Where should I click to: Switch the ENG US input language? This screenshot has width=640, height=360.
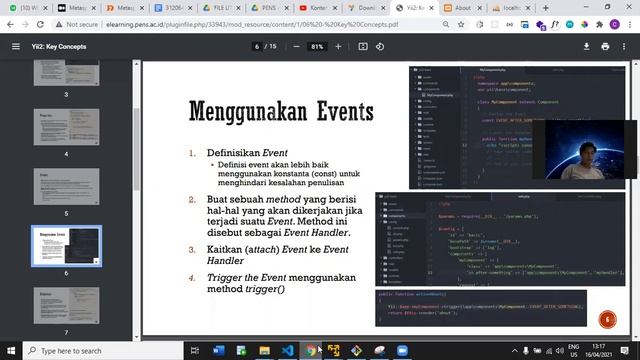(x=573, y=351)
